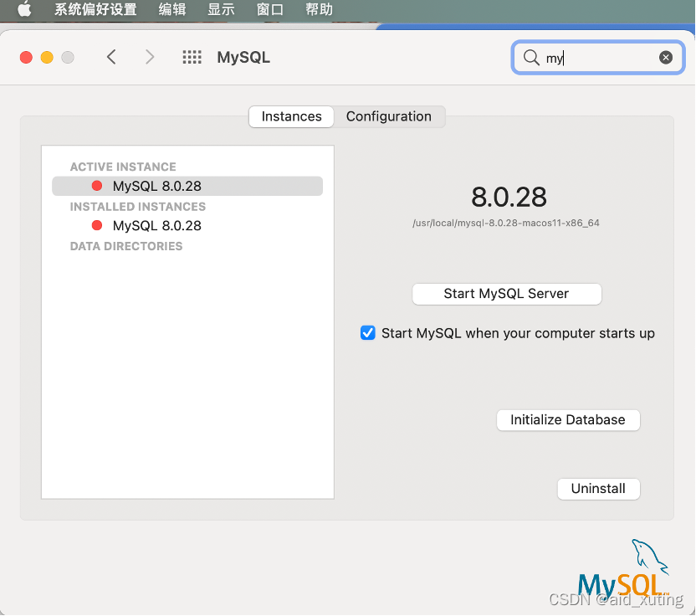Minimize the window with yellow button
696x616 pixels.
47,57
